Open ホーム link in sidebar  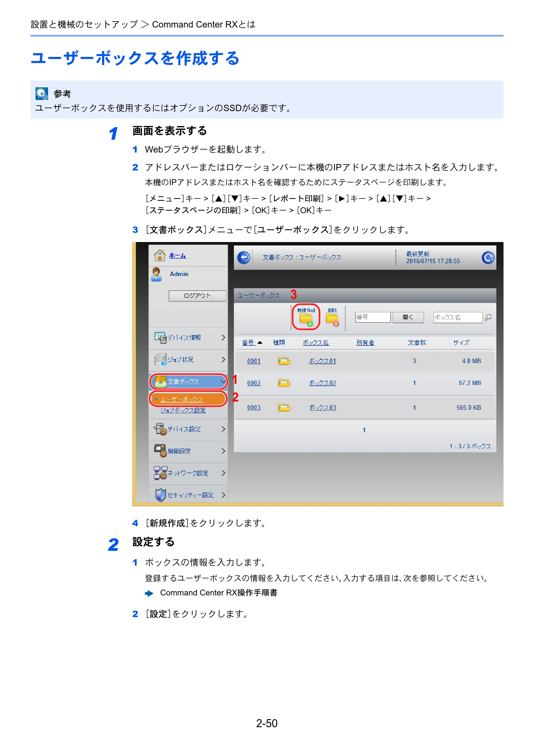[x=177, y=255]
